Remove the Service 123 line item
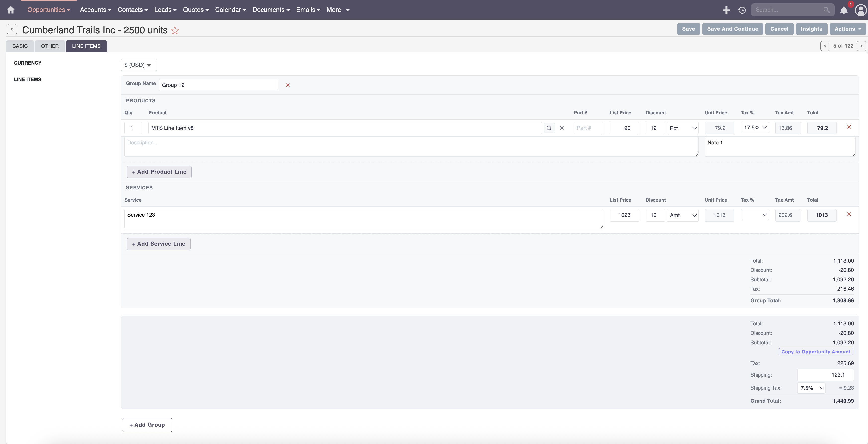The width and height of the screenshot is (868, 444). click(x=849, y=214)
